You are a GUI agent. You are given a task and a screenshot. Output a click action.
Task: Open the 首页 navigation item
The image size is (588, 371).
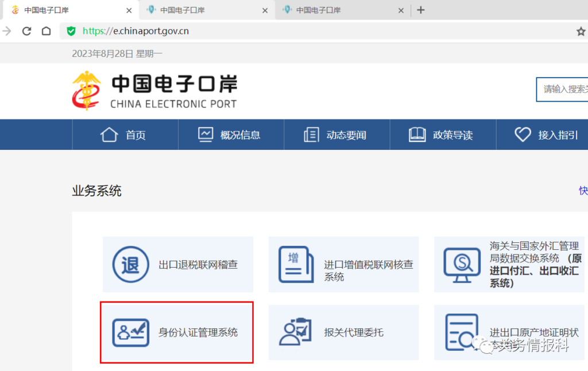point(125,134)
